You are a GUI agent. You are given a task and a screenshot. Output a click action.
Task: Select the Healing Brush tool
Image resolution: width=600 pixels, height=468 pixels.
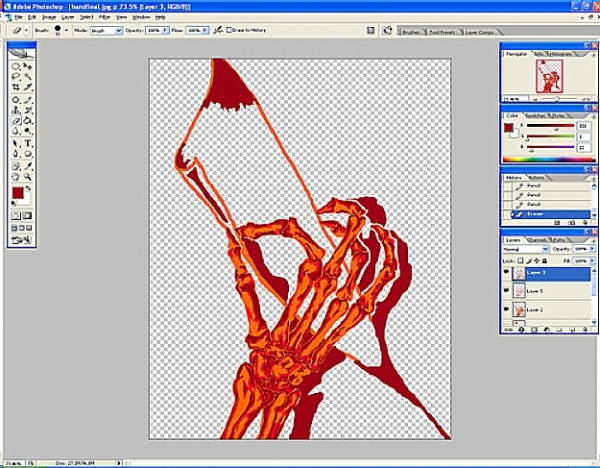[16, 100]
